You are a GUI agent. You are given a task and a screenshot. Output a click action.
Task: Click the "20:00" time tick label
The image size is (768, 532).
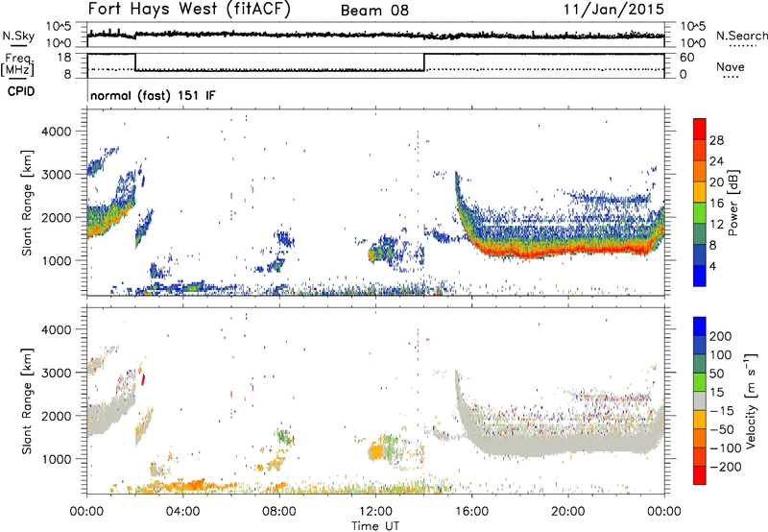click(x=567, y=512)
